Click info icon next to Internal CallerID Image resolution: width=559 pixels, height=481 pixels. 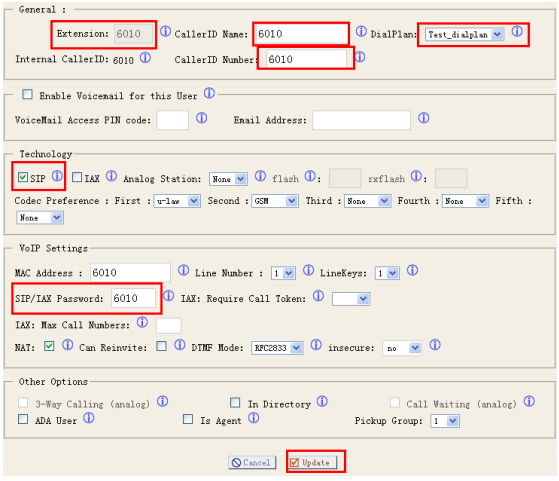tap(145, 57)
